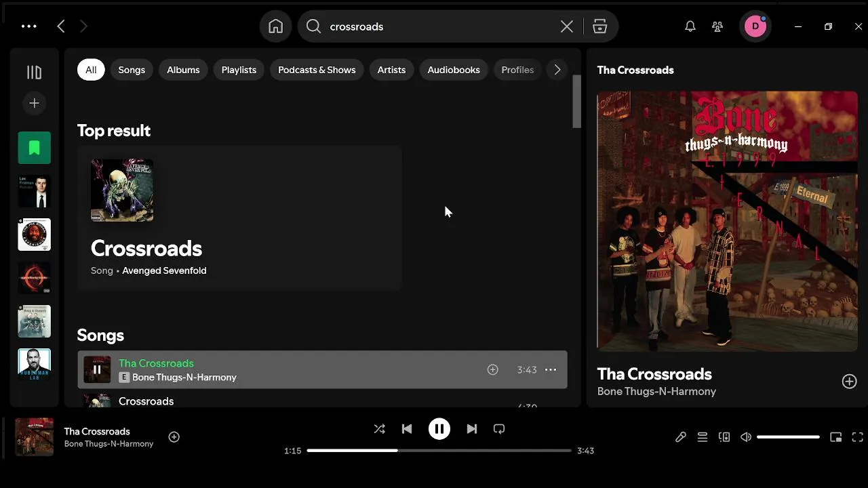Adjust the volume slider
This screenshot has height=488, width=868.
[788, 437]
